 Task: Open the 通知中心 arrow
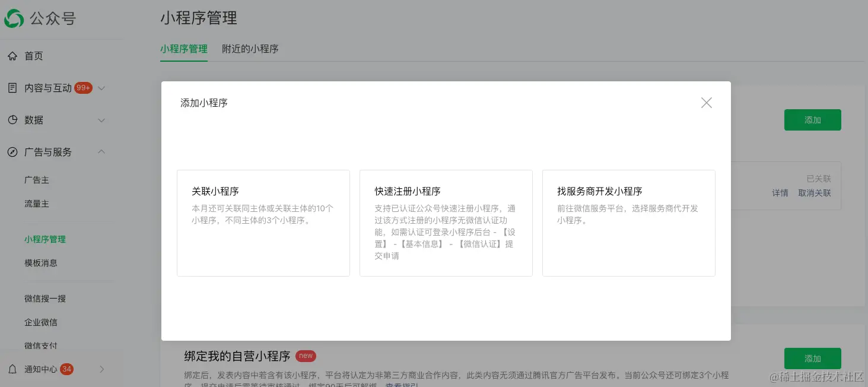point(101,369)
